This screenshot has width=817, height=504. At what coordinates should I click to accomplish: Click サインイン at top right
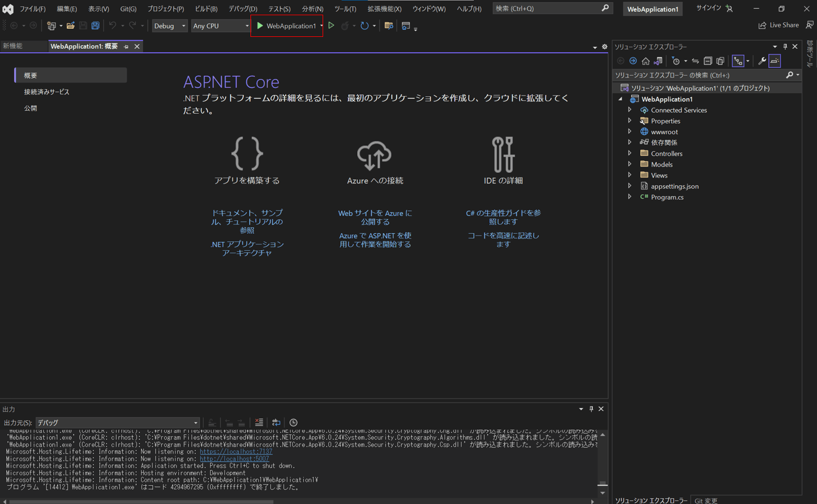708,8
